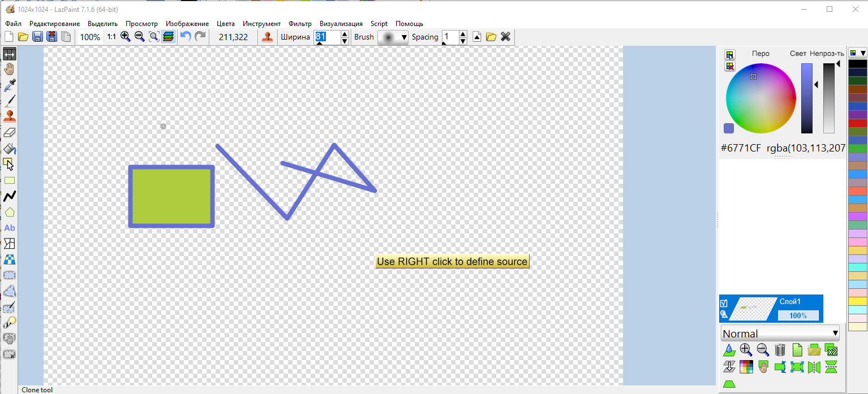Viewport: 868px width, 394px height.
Task: Select the flood fill tool
Action: (x=9, y=149)
